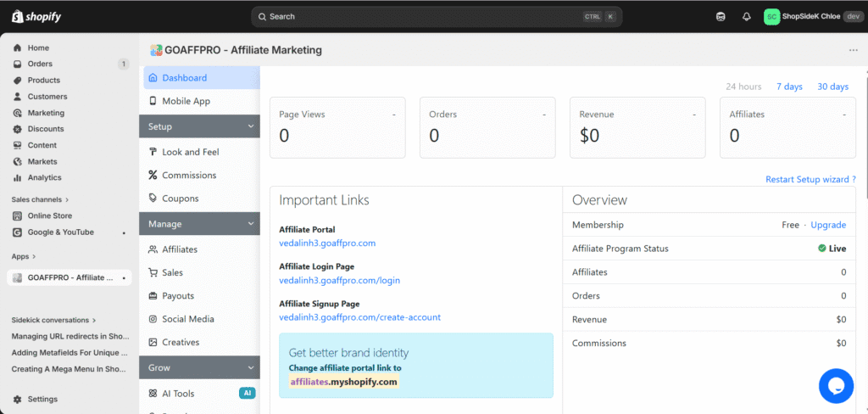This screenshot has height=414, width=868.
Task: Click the Payouts icon in Manage section
Action: click(153, 296)
